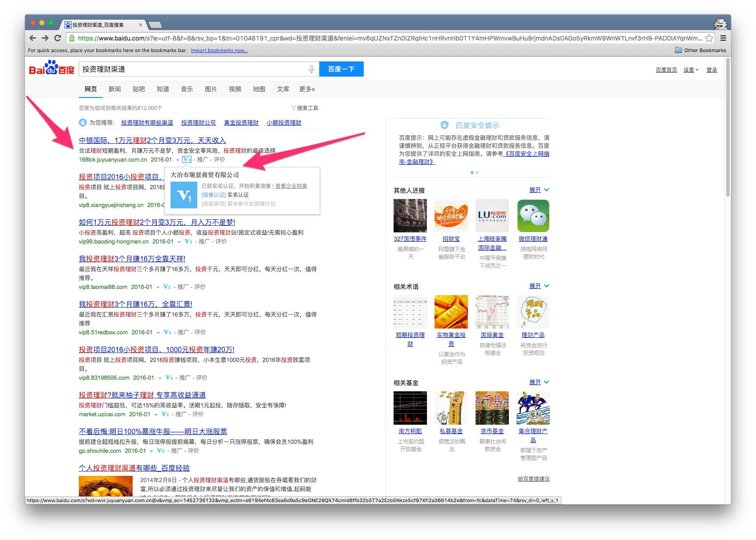Open the 实物黄金投资 gold bars thumbnail
Image resolution: width=756 pixels, height=540 pixels.
pyautogui.click(x=451, y=312)
